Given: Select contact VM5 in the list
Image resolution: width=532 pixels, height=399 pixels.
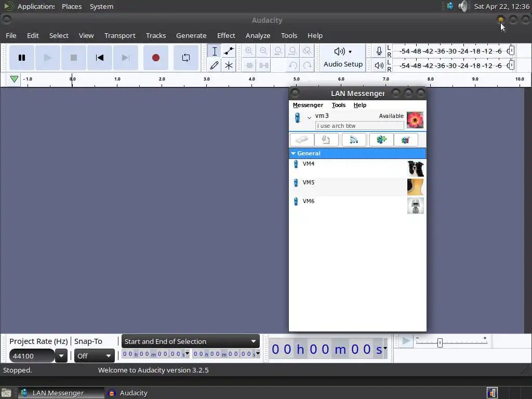Looking at the screenshot, I should click(357, 187).
